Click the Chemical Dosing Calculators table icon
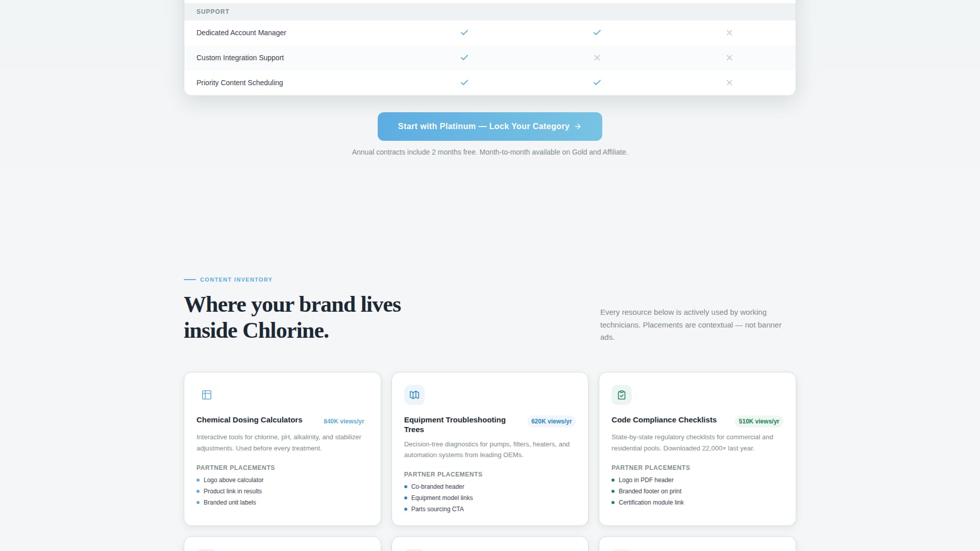 (x=207, y=395)
